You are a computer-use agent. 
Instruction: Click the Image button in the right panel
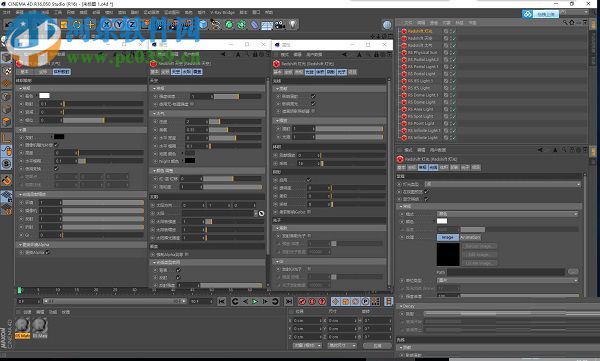pyautogui.click(x=447, y=238)
